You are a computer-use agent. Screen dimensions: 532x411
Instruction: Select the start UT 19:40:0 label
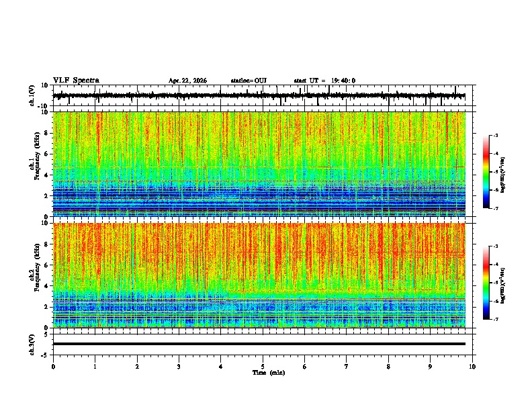point(324,81)
